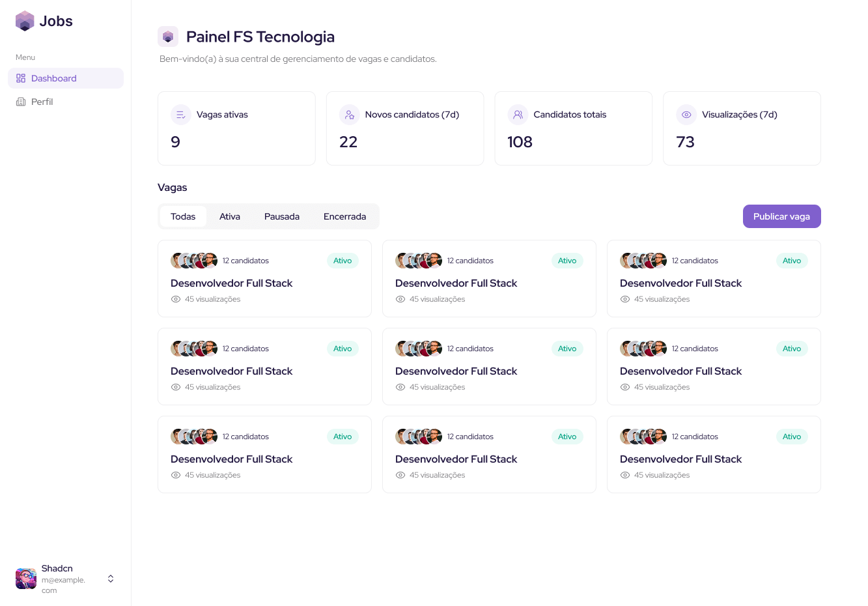Image resolution: width=868 pixels, height=606 pixels.
Task: Click the Painel FS Tecnologia header icon
Action: pos(168,36)
